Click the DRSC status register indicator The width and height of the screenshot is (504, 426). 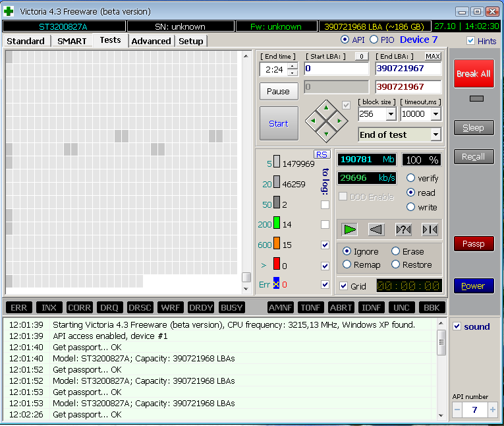[140, 307]
